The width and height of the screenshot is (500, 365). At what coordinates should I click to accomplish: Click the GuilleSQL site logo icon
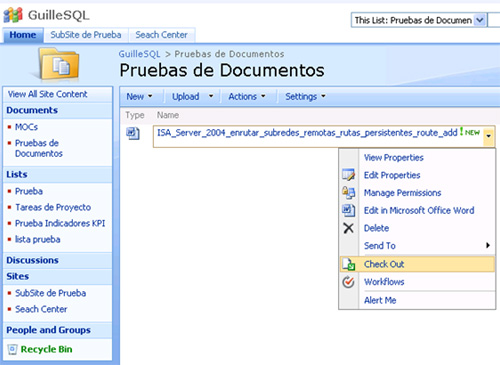tap(13, 15)
